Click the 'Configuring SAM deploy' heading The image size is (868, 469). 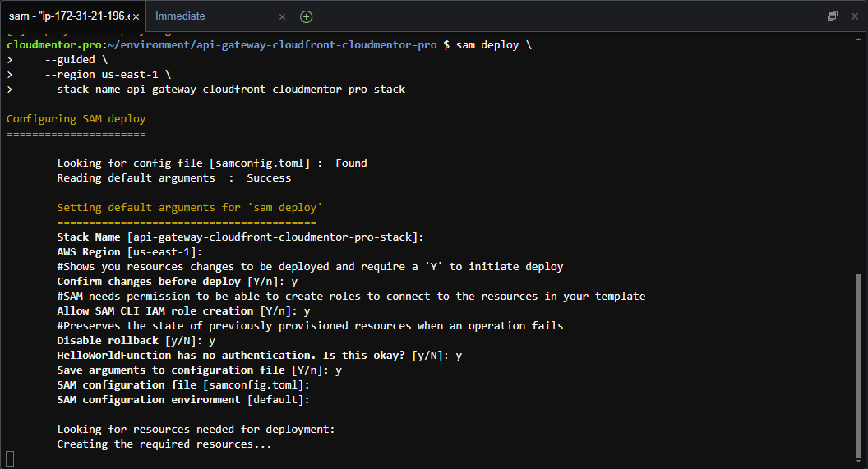click(76, 119)
